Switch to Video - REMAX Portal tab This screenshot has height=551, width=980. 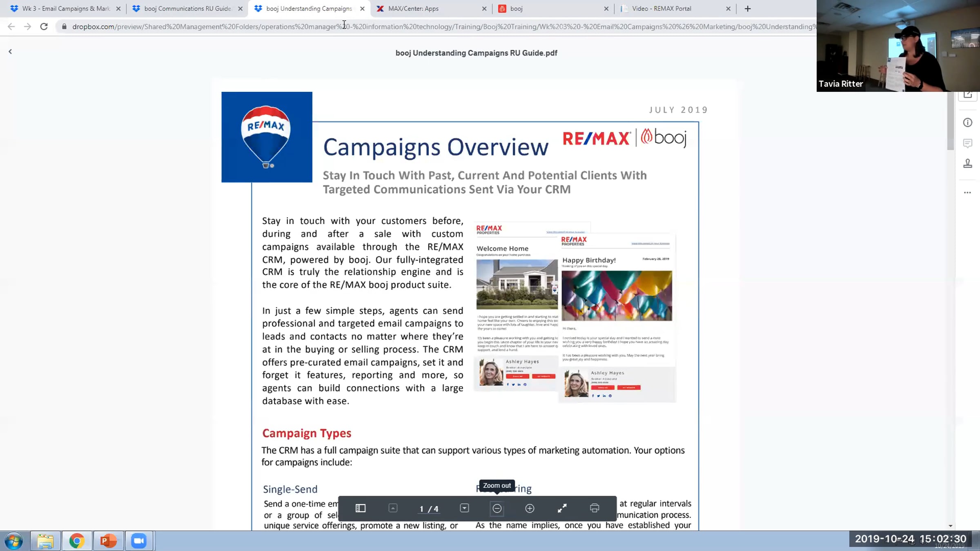pyautogui.click(x=661, y=9)
